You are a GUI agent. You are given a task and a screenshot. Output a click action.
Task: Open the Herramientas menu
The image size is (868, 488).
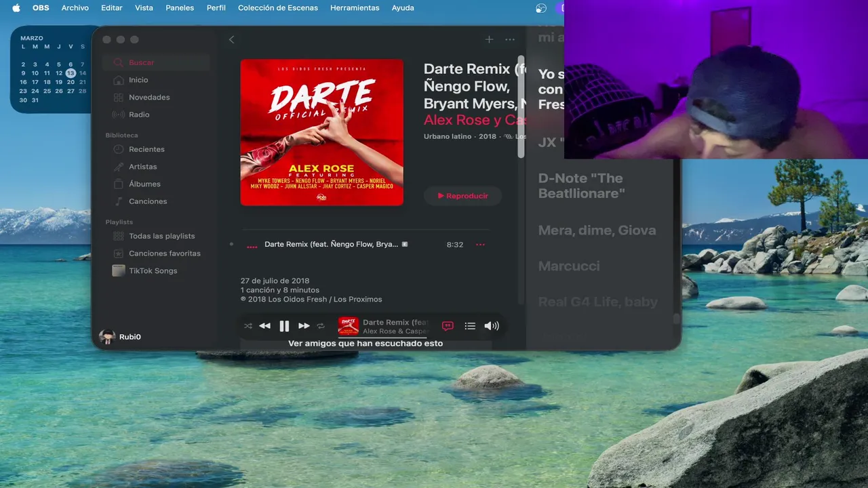pyautogui.click(x=355, y=8)
